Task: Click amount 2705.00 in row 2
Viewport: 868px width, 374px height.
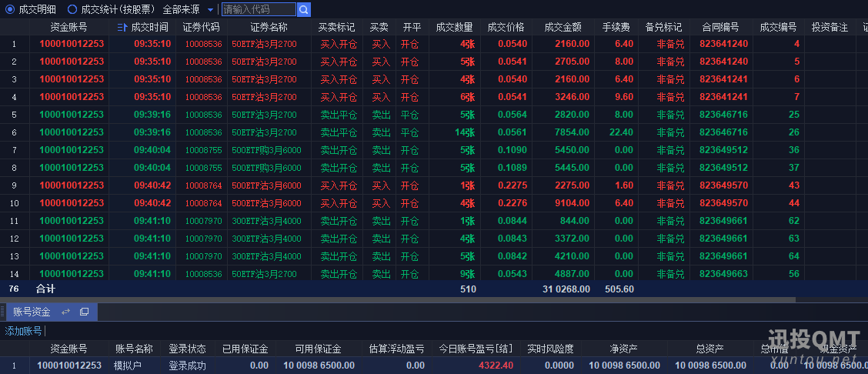Action: (x=573, y=62)
